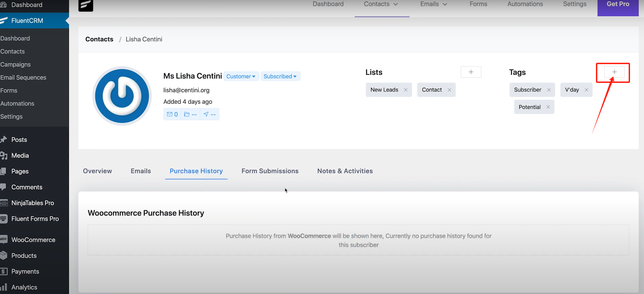Remove the V'day tag
This screenshot has height=294, width=644.
[586, 90]
